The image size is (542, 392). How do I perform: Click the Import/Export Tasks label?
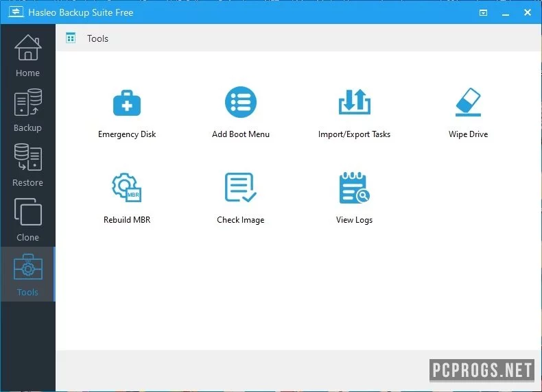[354, 134]
